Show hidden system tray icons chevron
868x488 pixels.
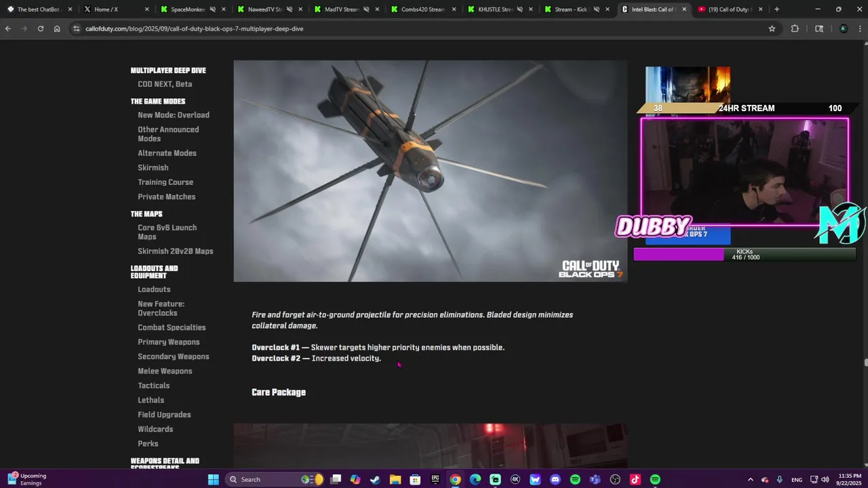751,479
